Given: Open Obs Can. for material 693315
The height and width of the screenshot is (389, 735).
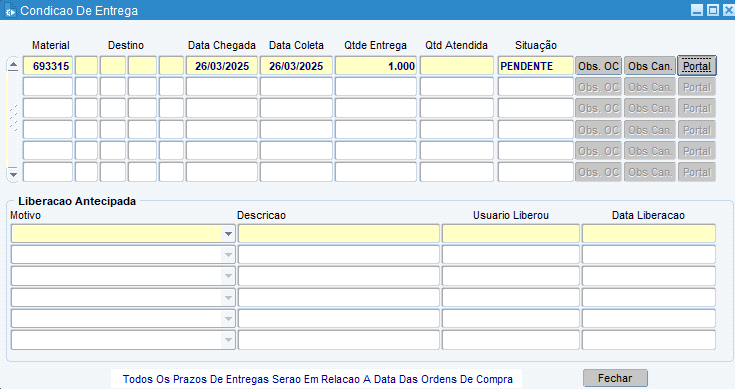Looking at the screenshot, I should click(650, 66).
